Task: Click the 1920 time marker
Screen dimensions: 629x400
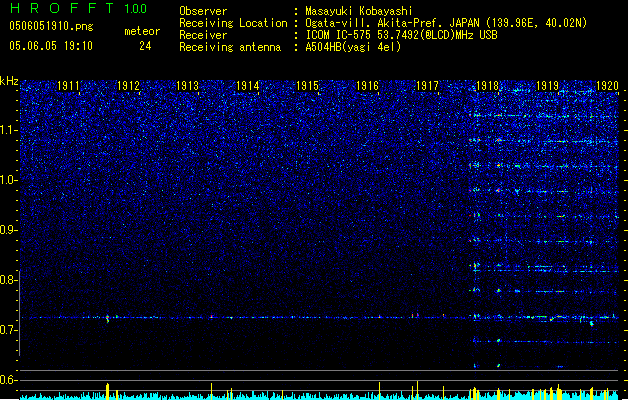Action: tap(607, 86)
